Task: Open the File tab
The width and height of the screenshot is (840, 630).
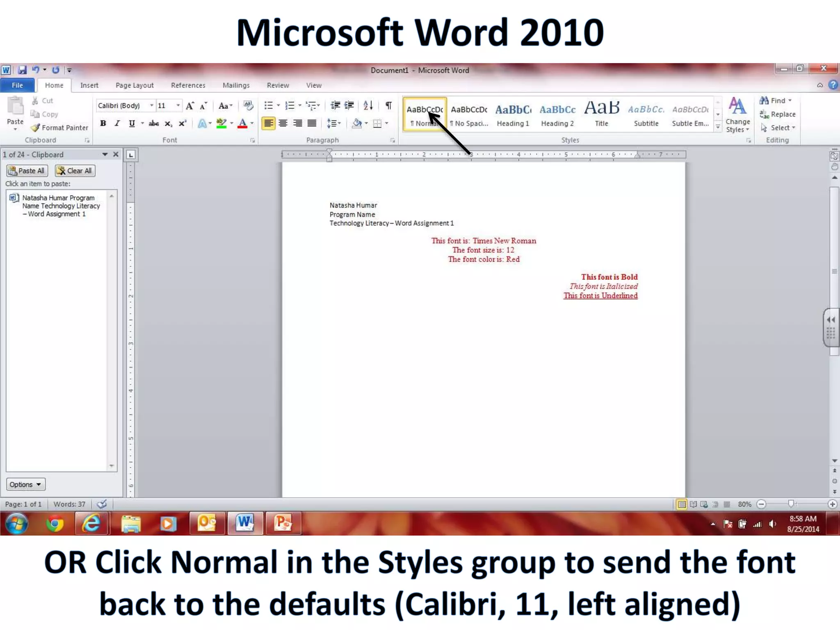Action: (17, 85)
